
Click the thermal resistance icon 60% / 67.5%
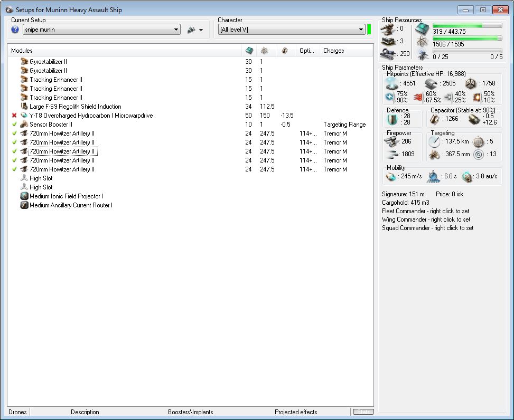pos(419,97)
